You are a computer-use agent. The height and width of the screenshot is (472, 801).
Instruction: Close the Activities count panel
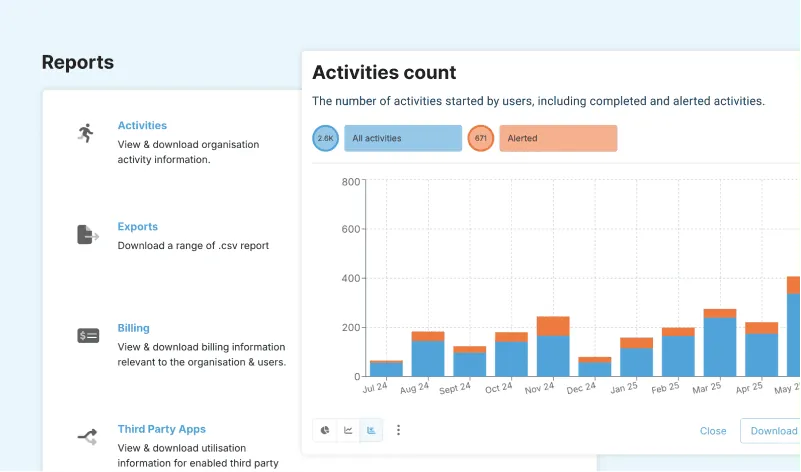(x=713, y=431)
